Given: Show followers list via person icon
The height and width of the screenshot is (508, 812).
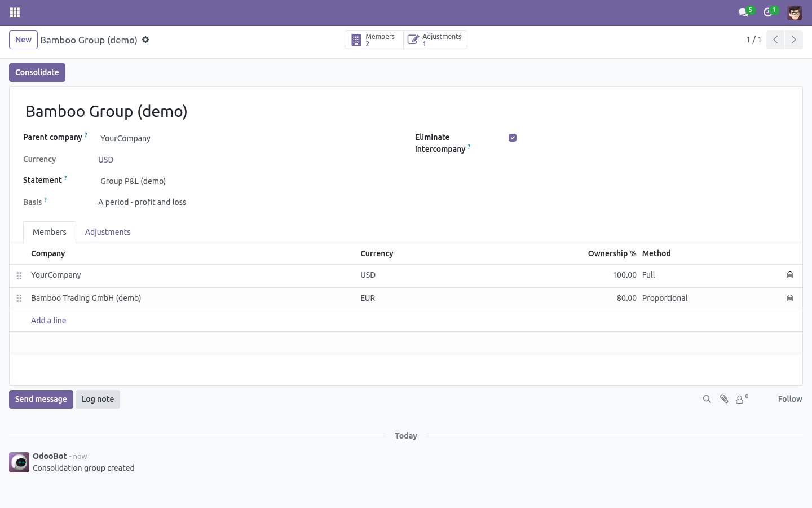Looking at the screenshot, I should [x=742, y=399].
